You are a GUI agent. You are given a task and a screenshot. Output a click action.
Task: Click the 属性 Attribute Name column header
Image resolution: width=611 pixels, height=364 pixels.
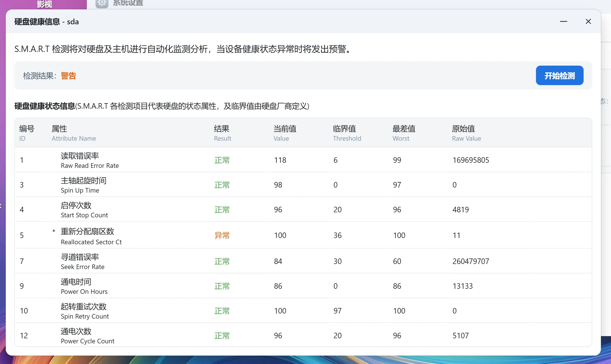74,133
